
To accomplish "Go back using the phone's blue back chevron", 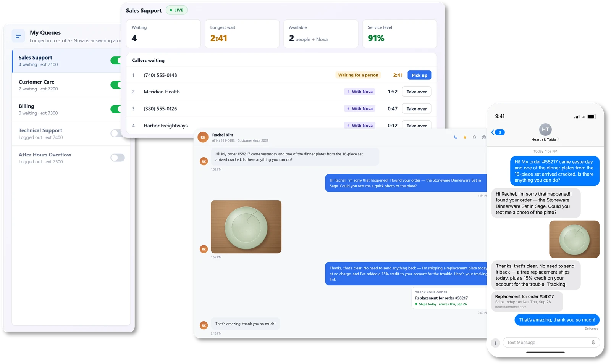I will pyautogui.click(x=493, y=132).
